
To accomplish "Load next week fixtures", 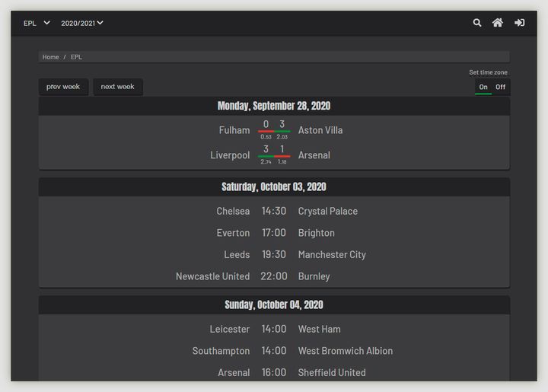I will 117,87.
